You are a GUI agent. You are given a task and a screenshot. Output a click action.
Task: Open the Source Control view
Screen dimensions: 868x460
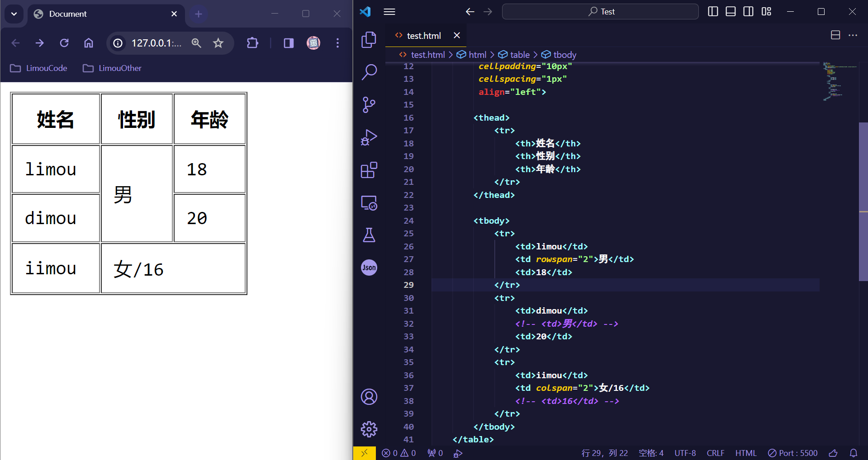369,105
